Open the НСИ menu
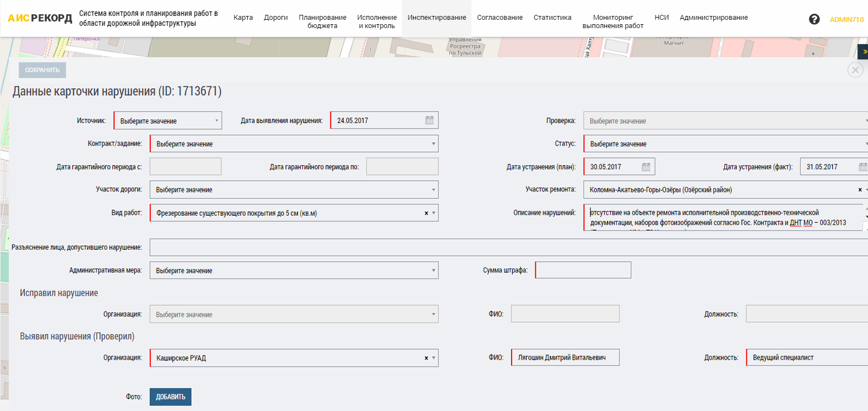The height and width of the screenshot is (411, 868). (x=661, y=18)
